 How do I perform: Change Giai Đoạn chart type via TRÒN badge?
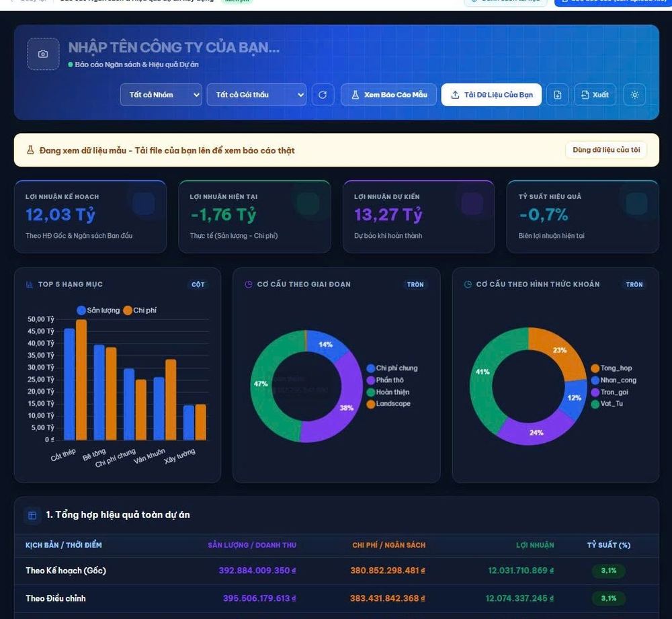click(x=415, y=285)
